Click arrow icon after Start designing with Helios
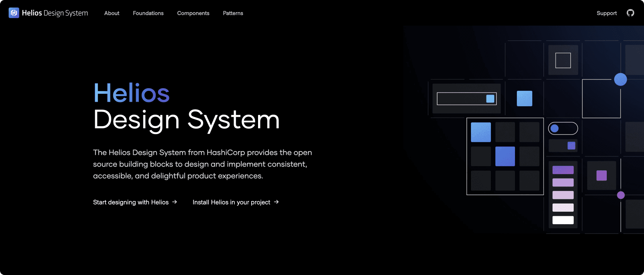Image resolution: width=644 pixels, height=275 pixels. [x=175, y=202]
